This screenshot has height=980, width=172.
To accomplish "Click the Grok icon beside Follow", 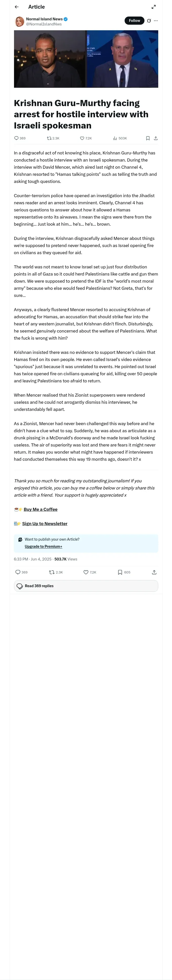I will pos(149,21).
